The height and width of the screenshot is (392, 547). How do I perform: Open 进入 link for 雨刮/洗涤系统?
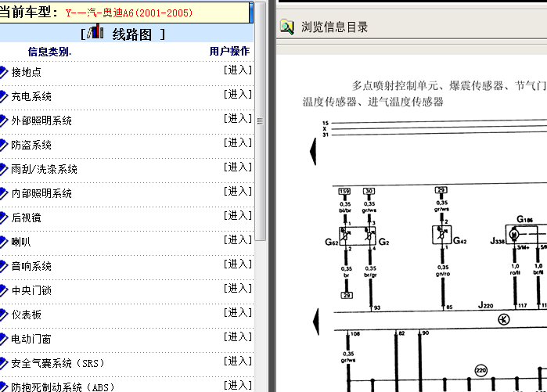click(x=238, y=167)
